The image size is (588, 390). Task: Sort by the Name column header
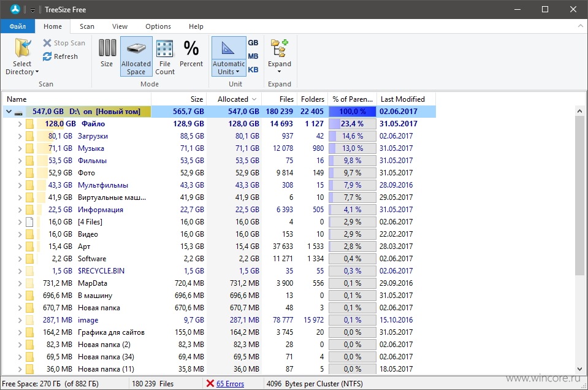pos(77,99)
